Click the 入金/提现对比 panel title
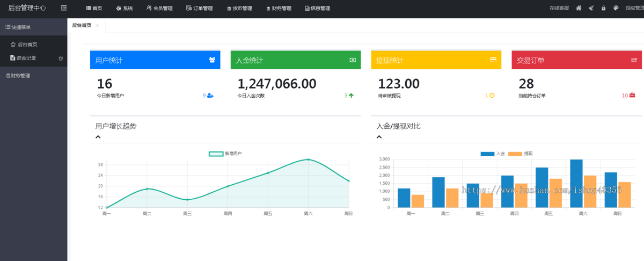This screenshot has height=261, width=644. pyautogui.click(x=398, y=126)
